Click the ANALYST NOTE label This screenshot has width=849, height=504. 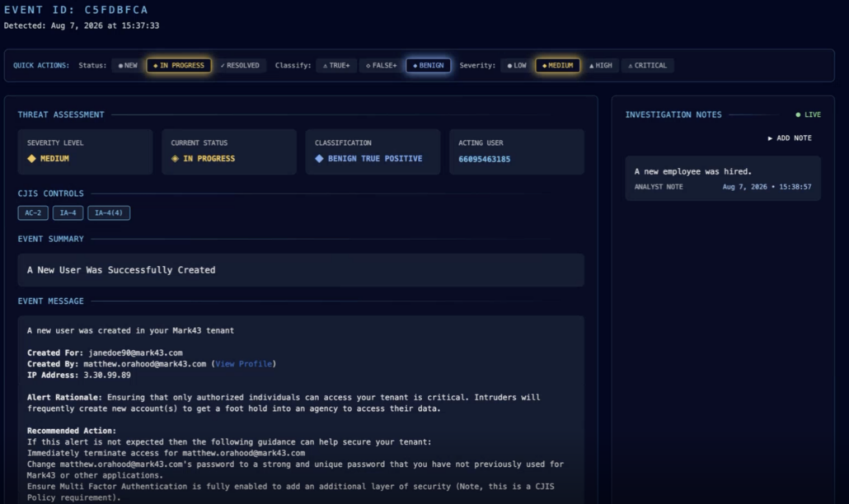659,187
